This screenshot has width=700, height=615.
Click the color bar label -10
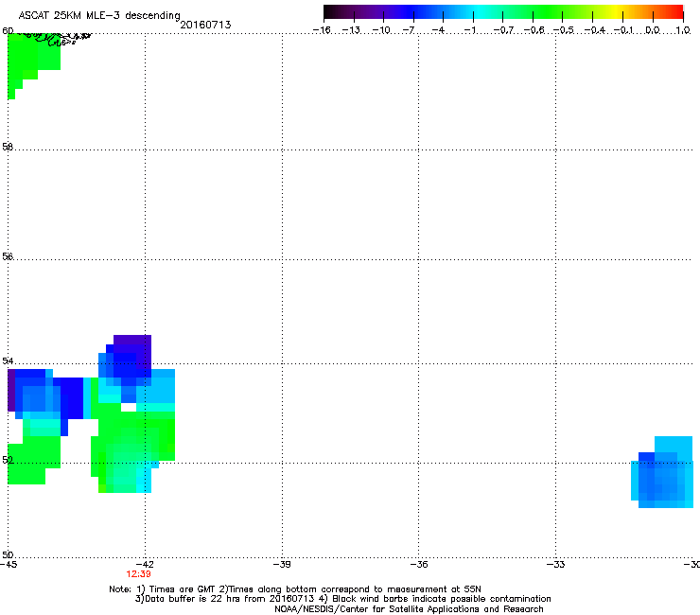tap(381, 30)
